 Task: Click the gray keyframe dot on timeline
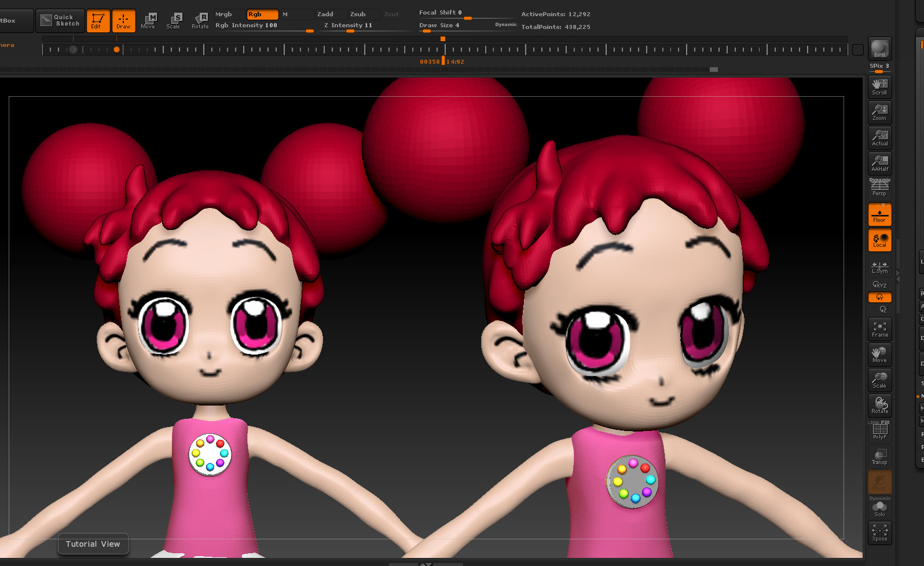tap(73, 50)
